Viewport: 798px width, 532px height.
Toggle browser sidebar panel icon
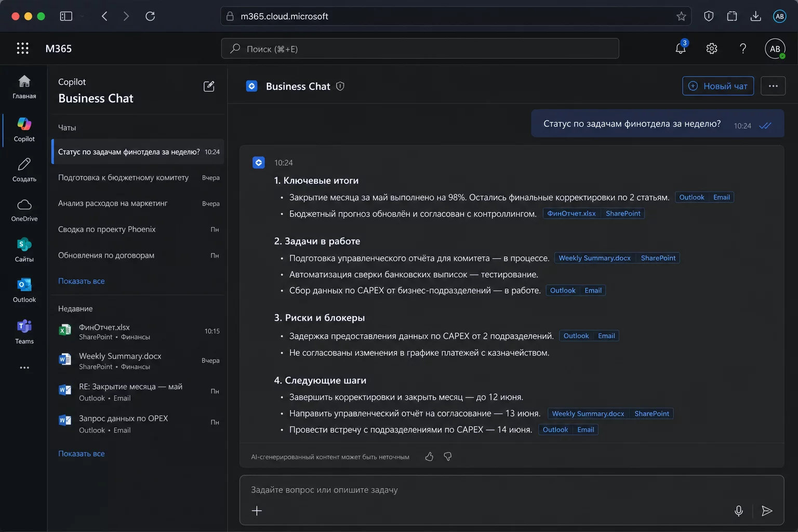click(x=66, y=16)
